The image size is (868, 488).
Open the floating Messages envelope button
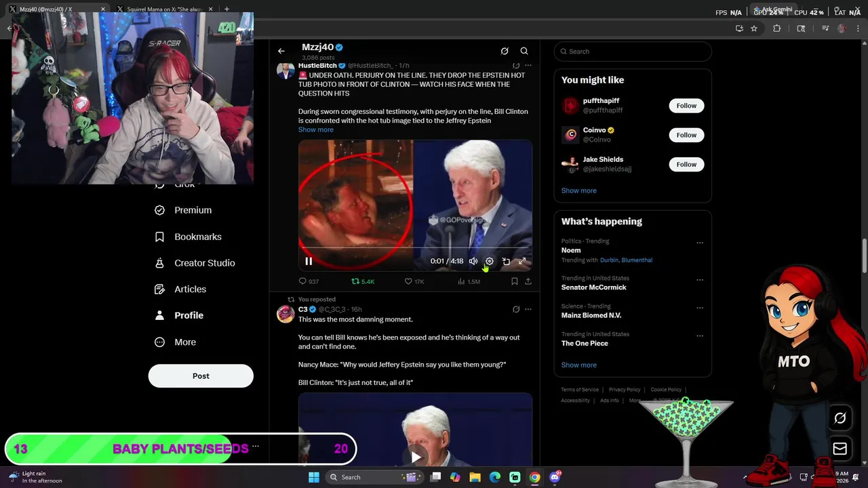(x=840, y=449)
